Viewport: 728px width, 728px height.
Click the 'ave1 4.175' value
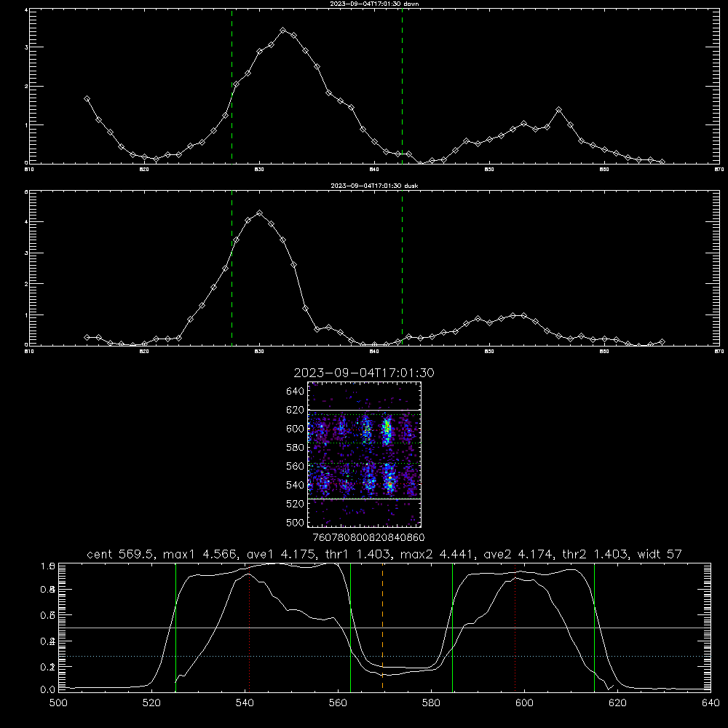click(281, 554)
